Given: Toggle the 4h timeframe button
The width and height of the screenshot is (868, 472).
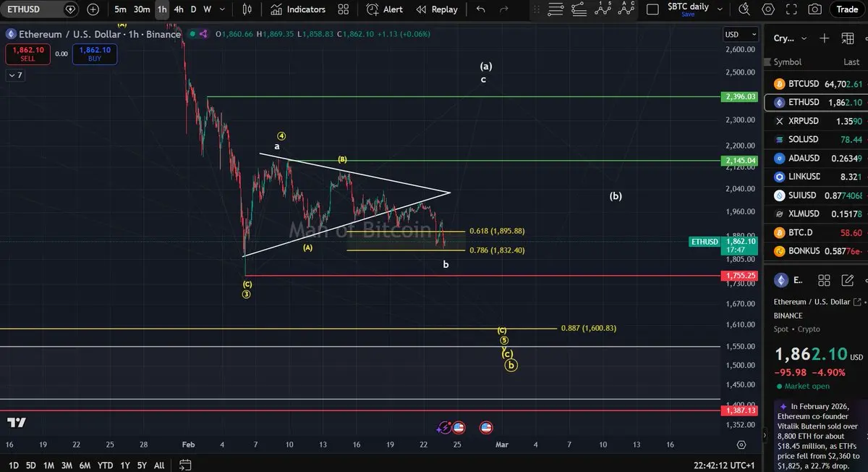Looking at the screenshot, I should tap(179, 9).
